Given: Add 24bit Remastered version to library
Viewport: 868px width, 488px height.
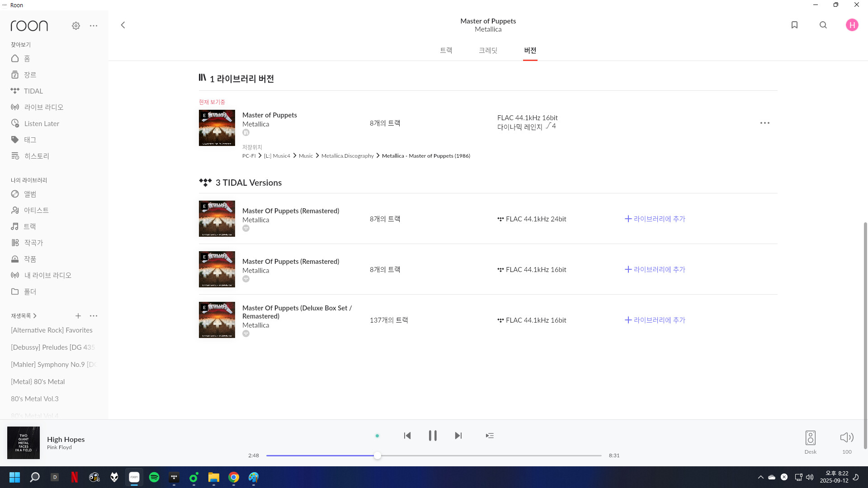Looking at the screenshot, I should pos(655,219).
